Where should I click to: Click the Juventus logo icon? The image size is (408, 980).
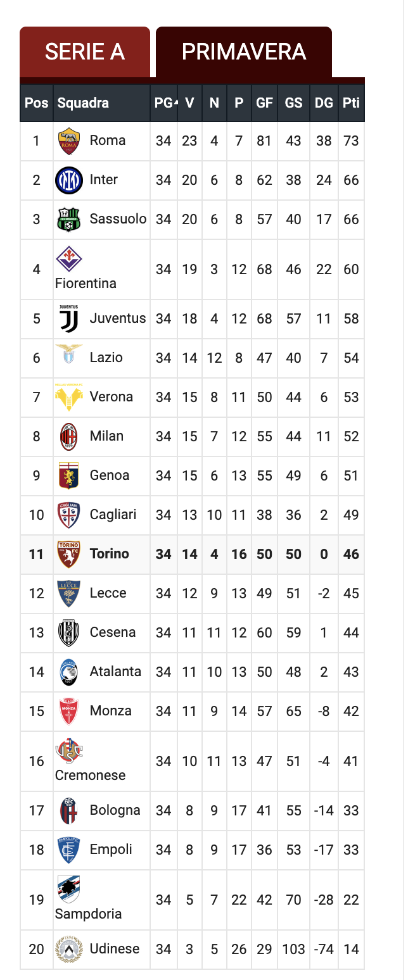pos(68,318)
